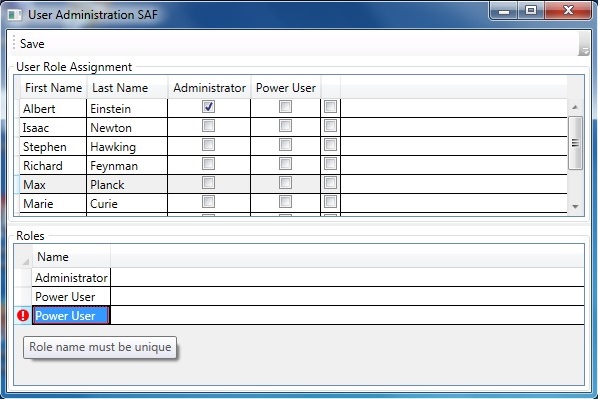
Task: Click the user grid scroll up arrow
Action: (x=575, y=107)
